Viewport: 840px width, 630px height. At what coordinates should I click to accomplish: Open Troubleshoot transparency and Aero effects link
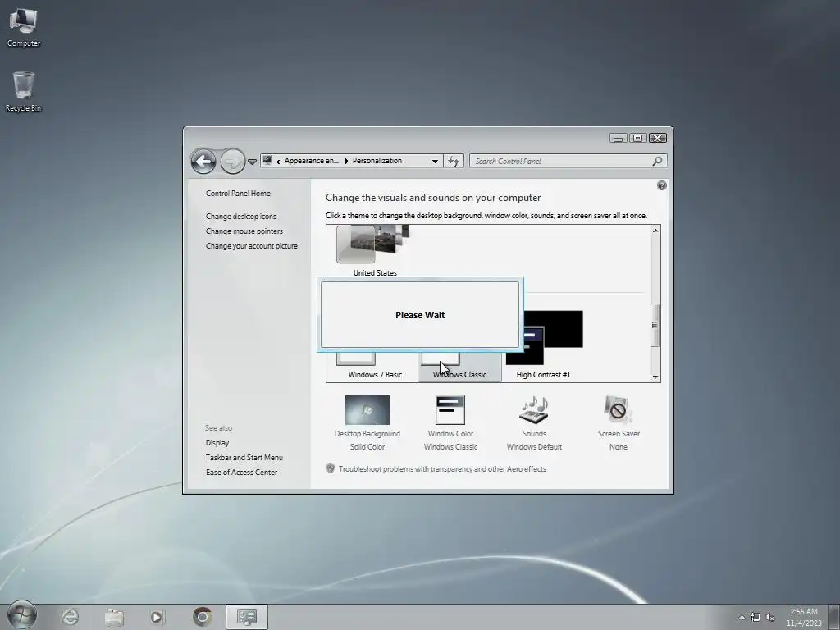tap(442, 469)
